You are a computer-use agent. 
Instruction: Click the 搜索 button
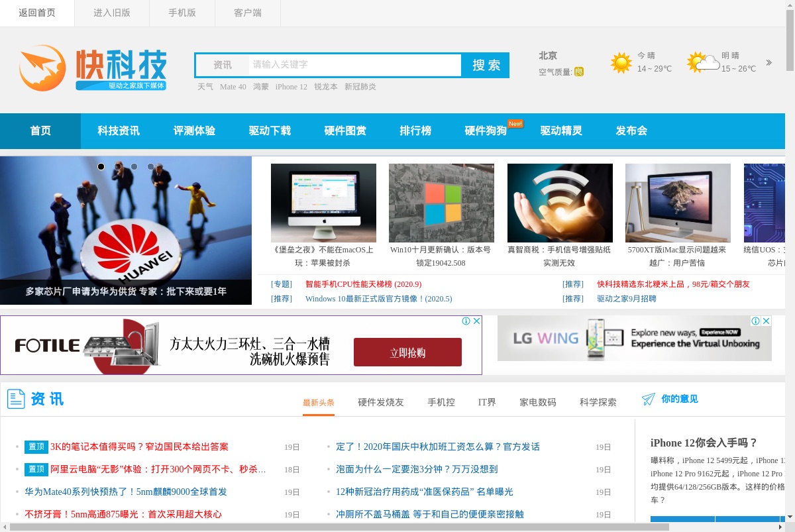point(486,65)
